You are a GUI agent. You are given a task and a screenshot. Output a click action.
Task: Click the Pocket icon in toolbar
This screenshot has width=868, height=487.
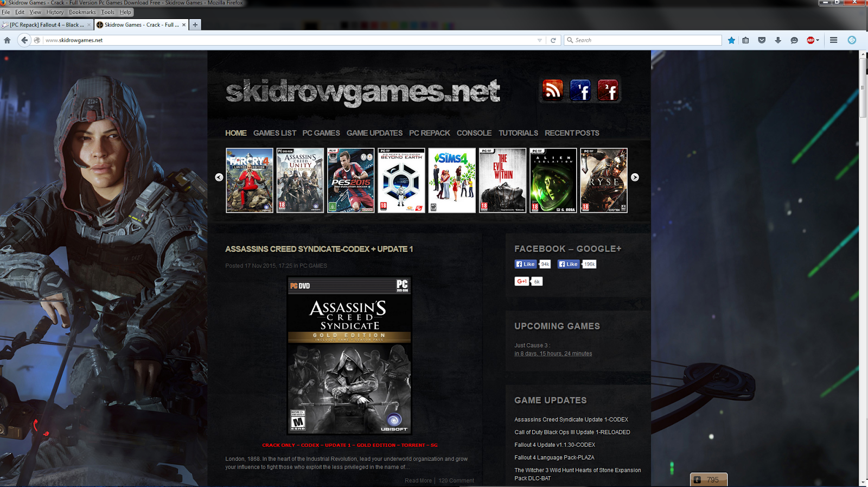762,40
